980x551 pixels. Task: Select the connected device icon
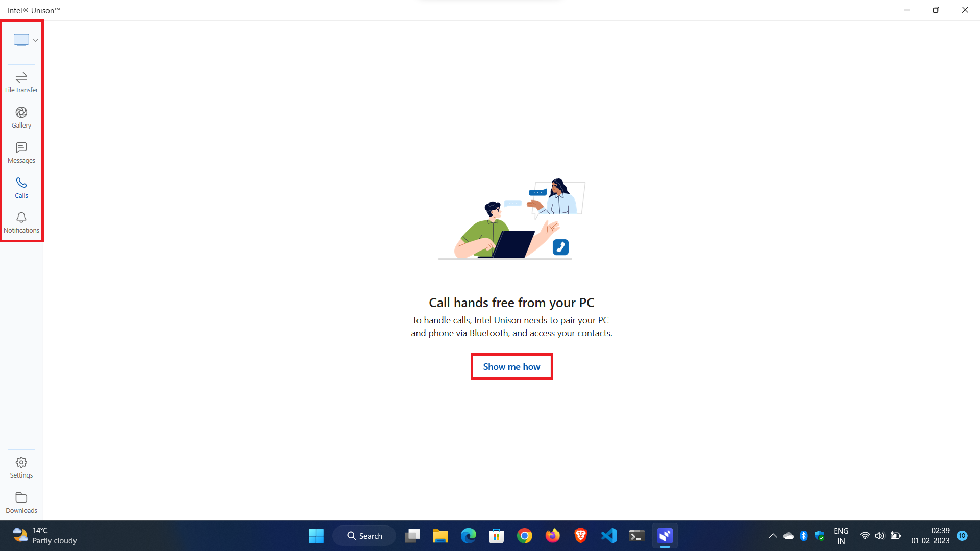point(21,40)
